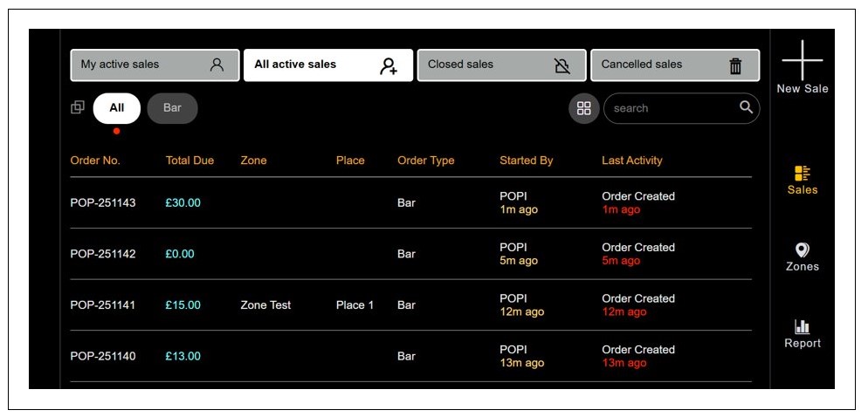Click the New Sale plus icon

pos(802,60)
